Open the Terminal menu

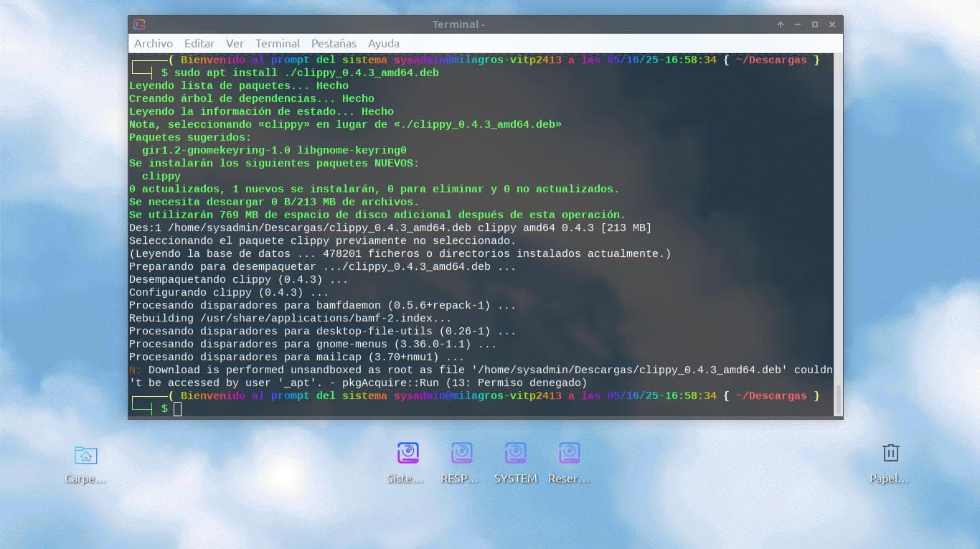[278, 44]
